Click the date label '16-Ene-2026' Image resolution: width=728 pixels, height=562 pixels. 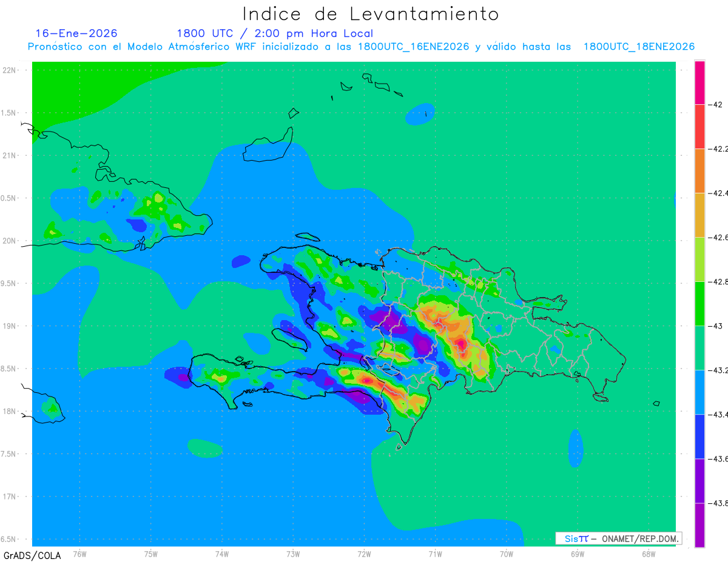[x=76, y=33]
